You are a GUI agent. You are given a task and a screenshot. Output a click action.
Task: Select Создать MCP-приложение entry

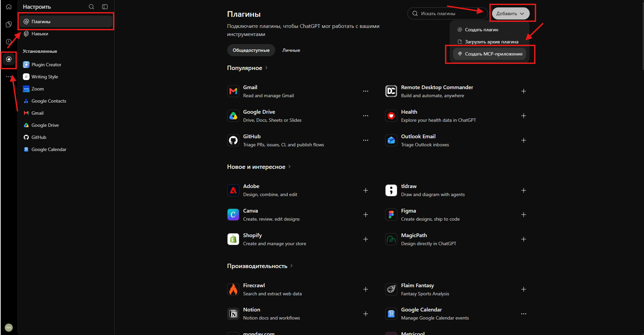coord(489,54)
